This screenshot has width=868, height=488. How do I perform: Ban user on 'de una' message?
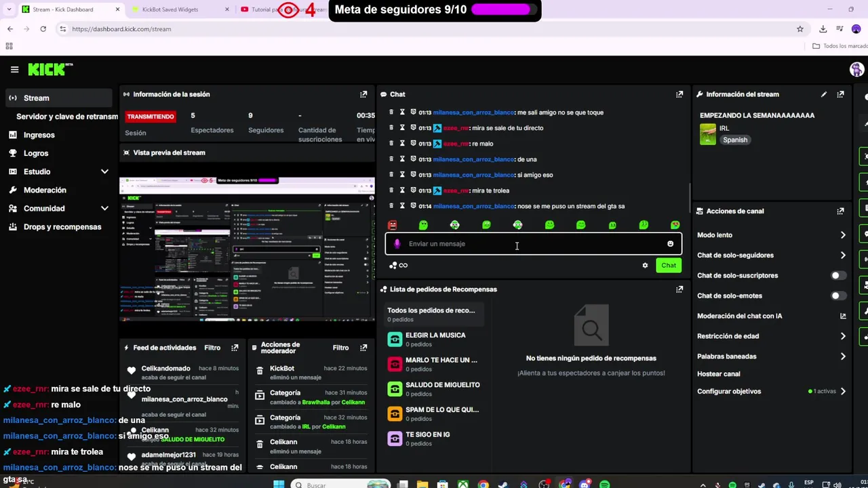click(413, 159)
